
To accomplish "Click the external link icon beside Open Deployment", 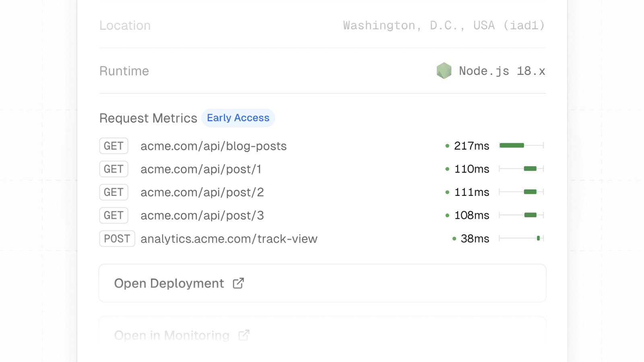I will [x=238, y=283].
